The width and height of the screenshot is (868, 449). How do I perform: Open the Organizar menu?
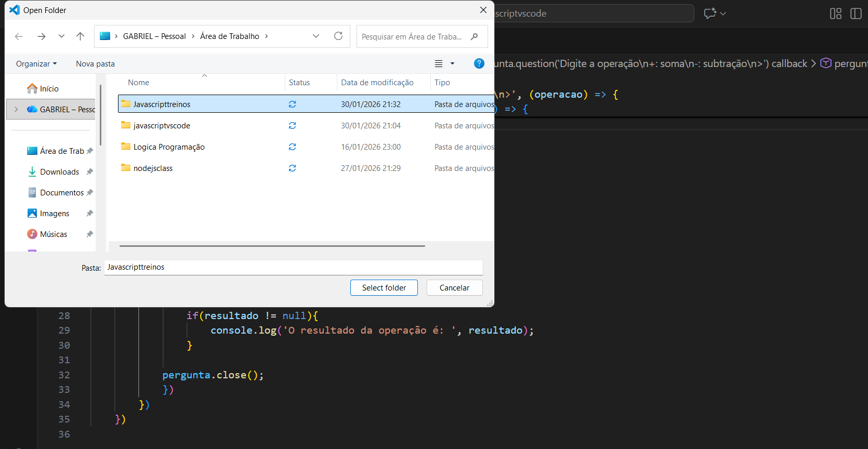coord(36,63)
